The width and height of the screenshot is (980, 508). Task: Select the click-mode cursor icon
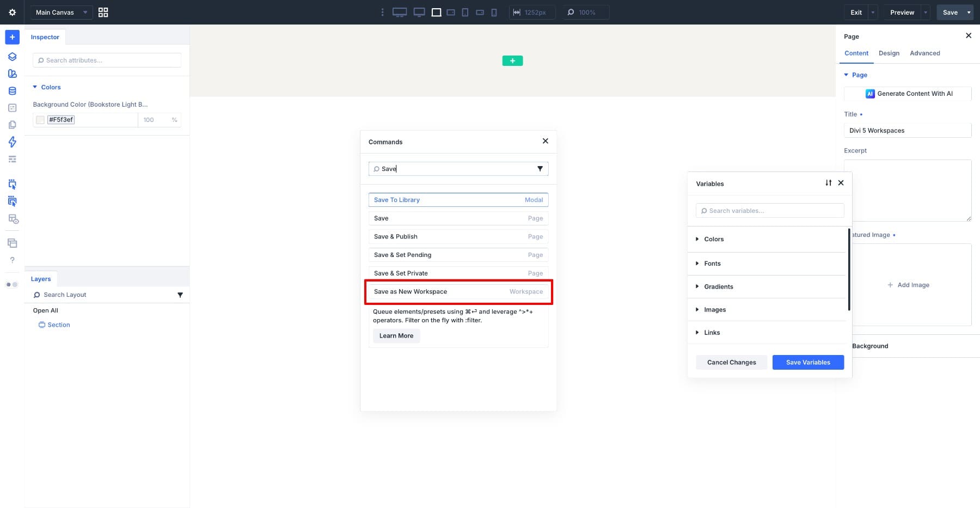(12, 184)
